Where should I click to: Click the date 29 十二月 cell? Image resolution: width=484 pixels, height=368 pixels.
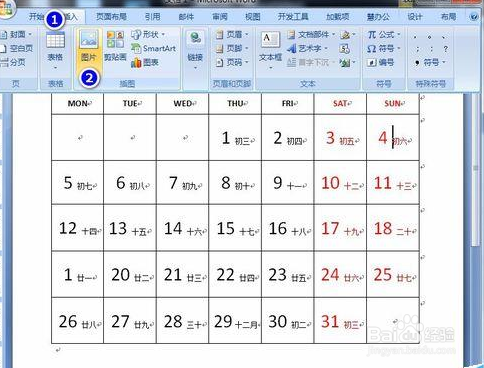[235, 321]
